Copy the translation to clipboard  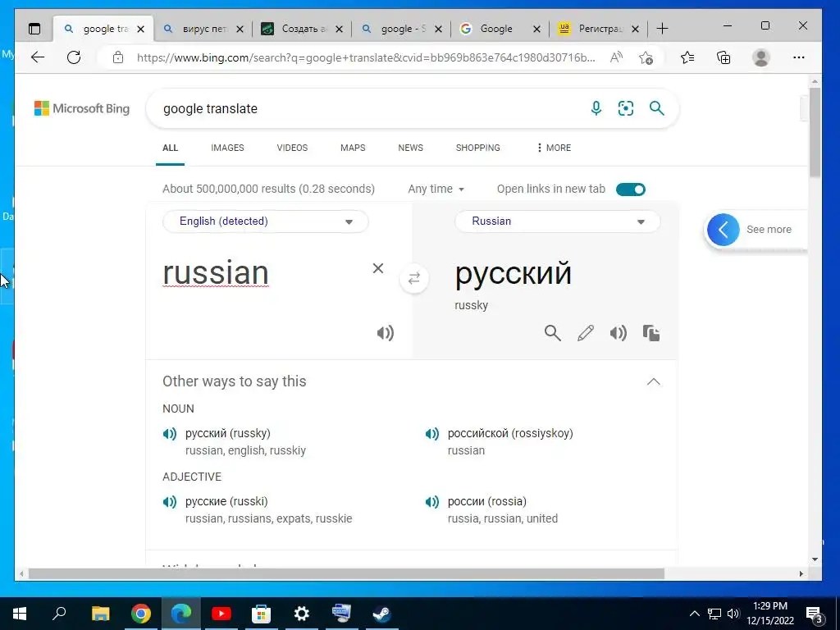click(x=651, y=333)
